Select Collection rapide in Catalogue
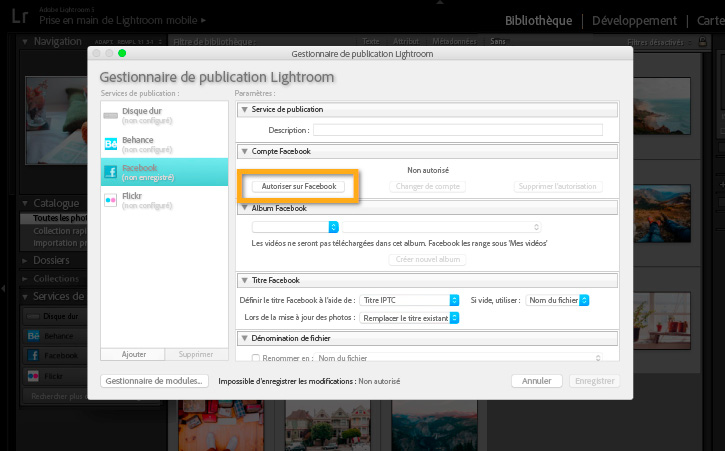 60,231
